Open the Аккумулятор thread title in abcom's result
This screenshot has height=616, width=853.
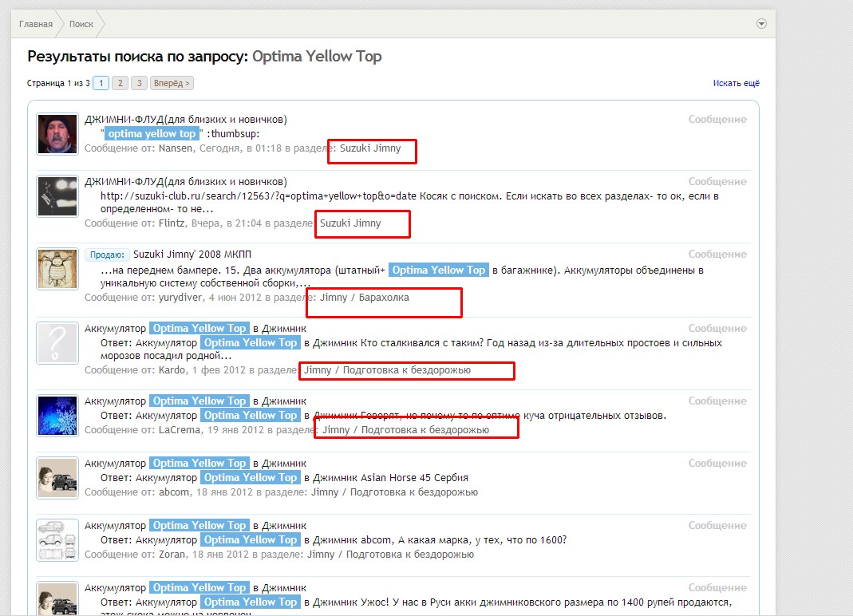pyautogui.click(x=195, y=463)
